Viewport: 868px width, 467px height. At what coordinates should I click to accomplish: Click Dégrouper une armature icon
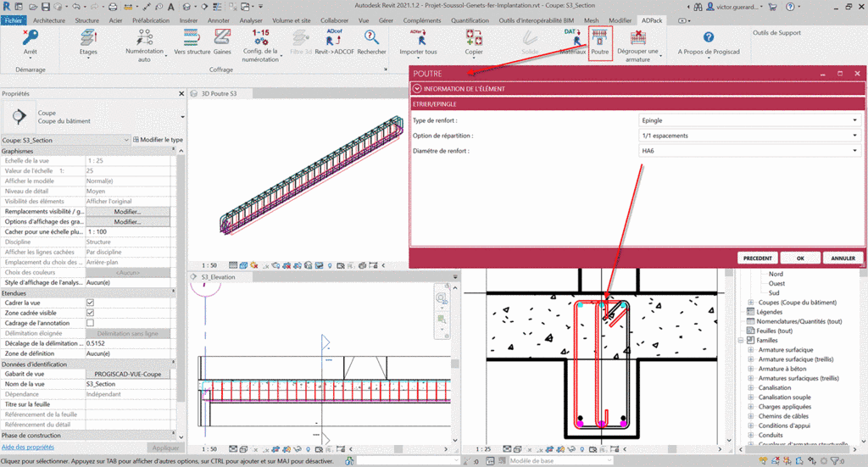click(x=637, y=37)
